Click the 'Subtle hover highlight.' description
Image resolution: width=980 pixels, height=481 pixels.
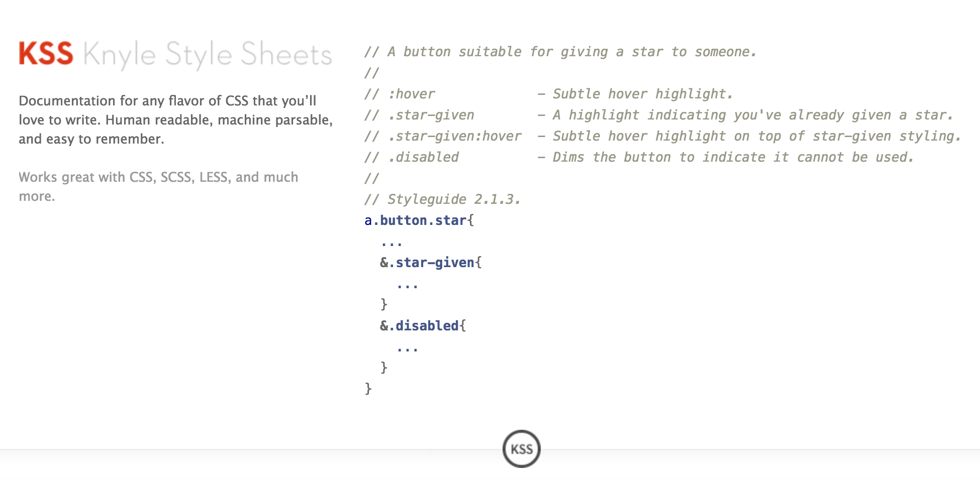pos(643,94)
